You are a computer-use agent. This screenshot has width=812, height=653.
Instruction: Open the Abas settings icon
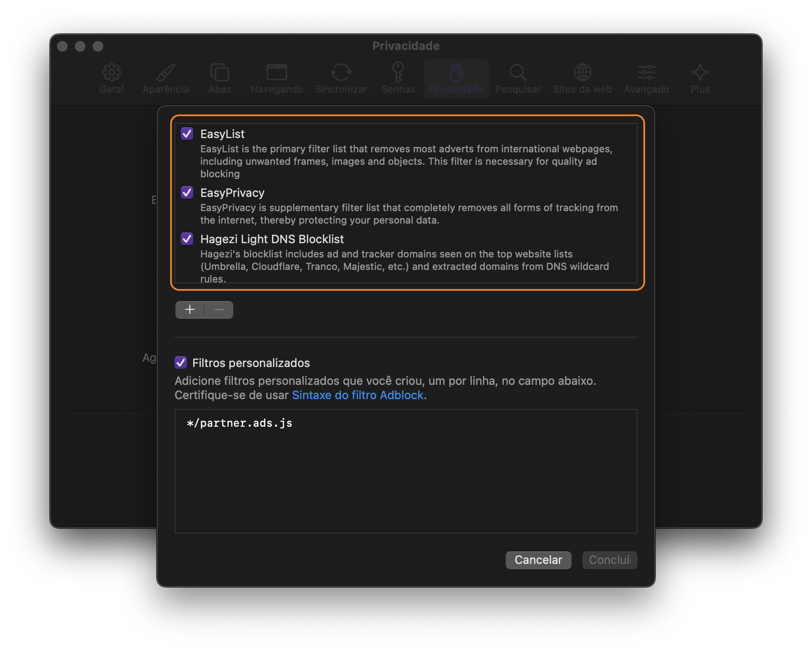point(219,73)
